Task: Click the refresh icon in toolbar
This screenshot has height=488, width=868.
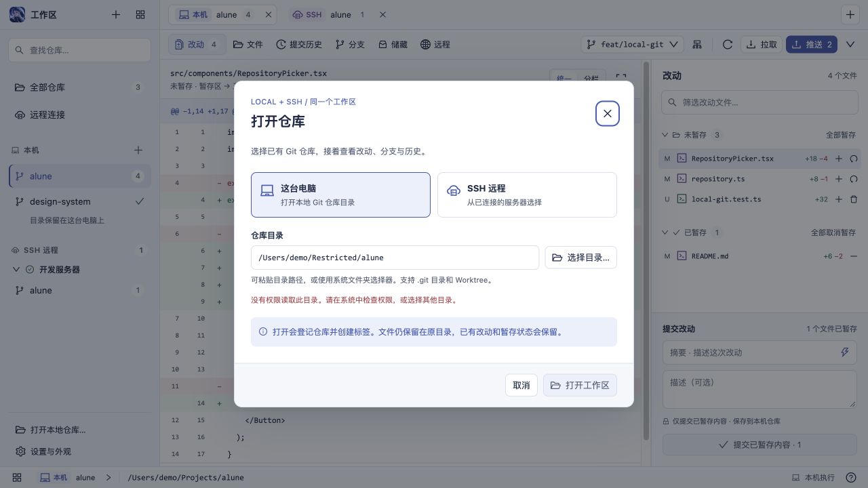Action: click(x=728, y=44)
